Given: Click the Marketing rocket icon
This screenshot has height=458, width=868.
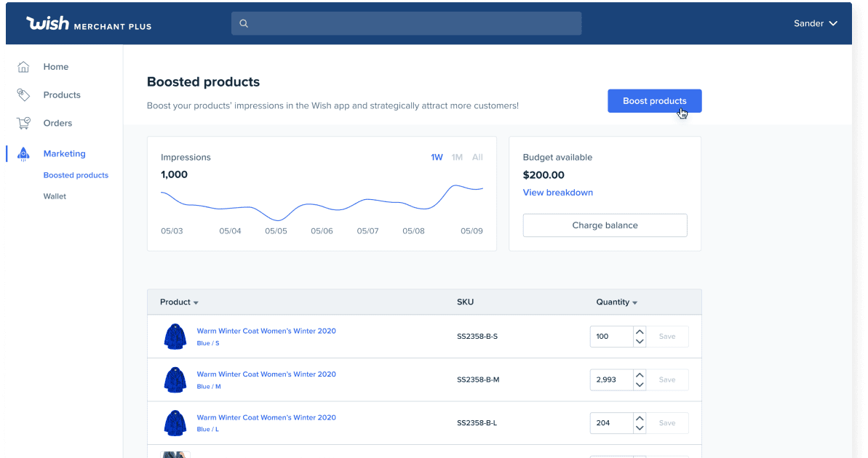Looking at the screenshot, I should pyautogui.click(x=23, y=153).
